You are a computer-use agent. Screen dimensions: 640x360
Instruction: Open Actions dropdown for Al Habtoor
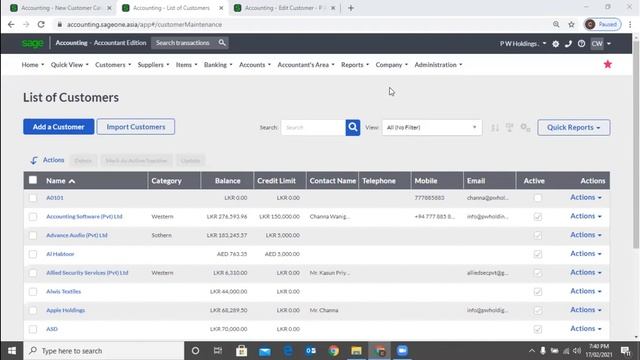(586, 253)
